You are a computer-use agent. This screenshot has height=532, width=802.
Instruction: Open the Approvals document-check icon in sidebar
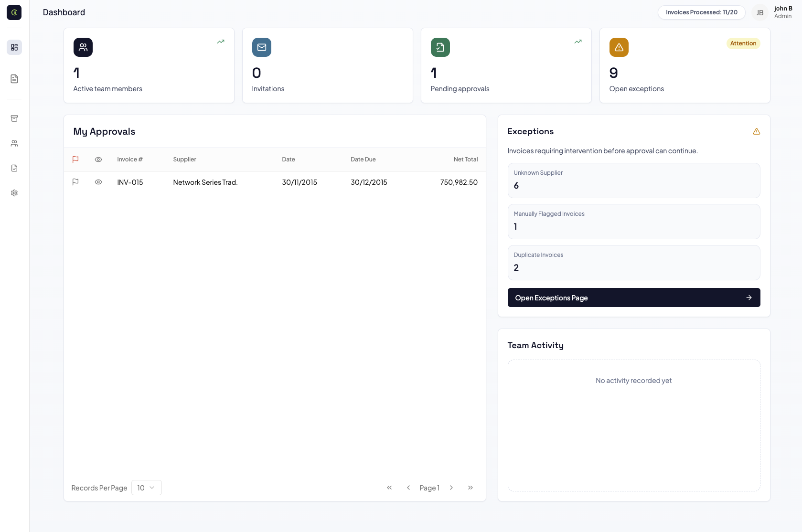pyautogui.click(x=14, y=168)
